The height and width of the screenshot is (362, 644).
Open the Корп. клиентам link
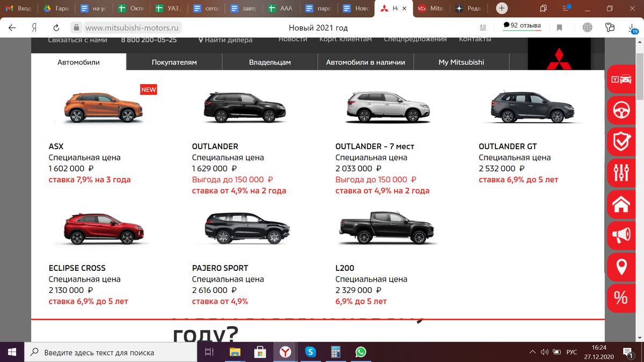point(345,39)
